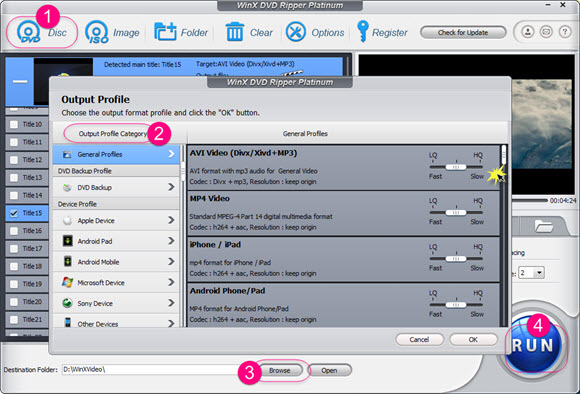Check the Title21 checkbox
This screenshot has width=580, height=394.
tap(14, 320)
